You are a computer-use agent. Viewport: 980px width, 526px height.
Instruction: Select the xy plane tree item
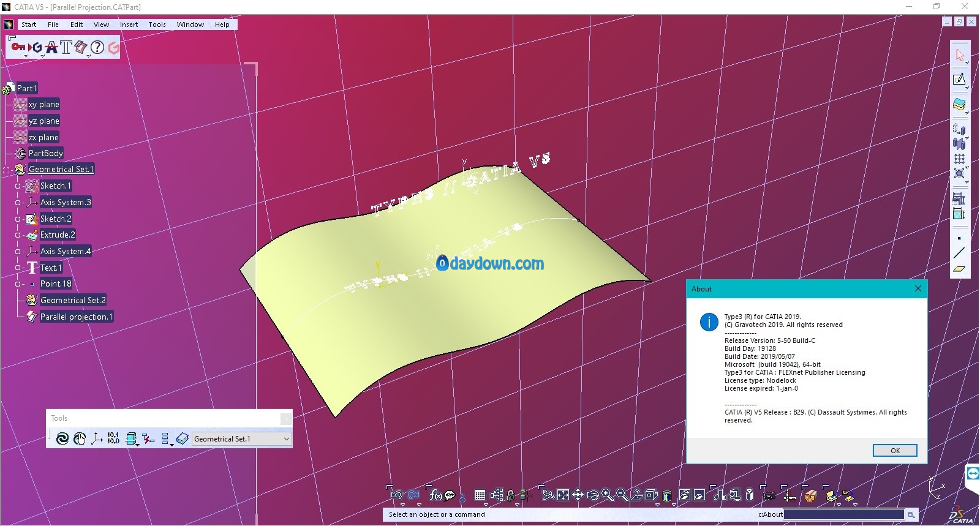coord(43,104)
